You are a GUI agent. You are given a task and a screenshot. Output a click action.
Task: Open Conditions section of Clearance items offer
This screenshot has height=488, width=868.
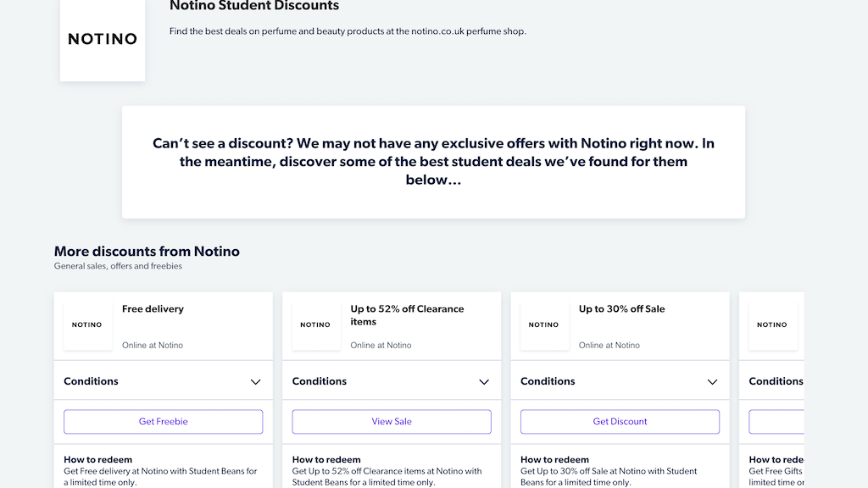[x=320, y=381]
